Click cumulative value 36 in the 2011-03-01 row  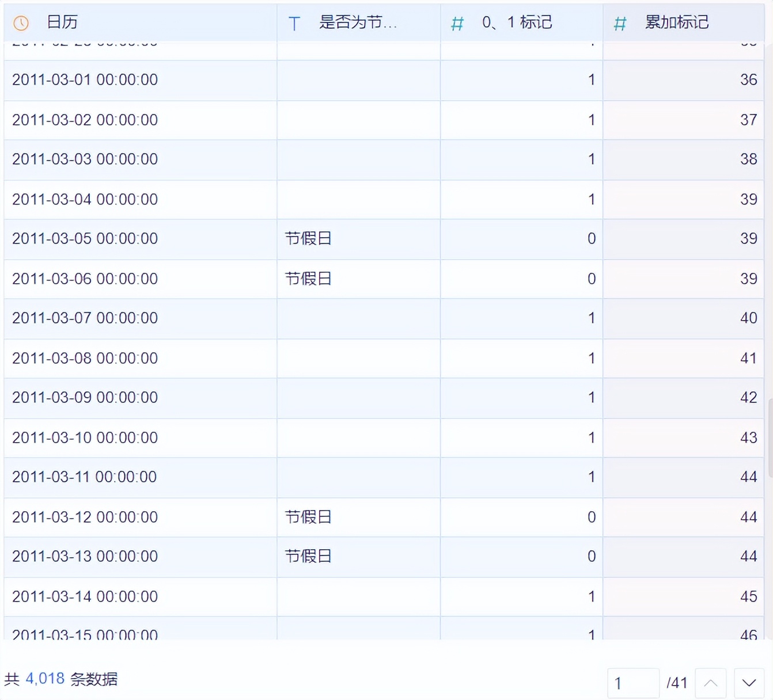pyautogui.click(x=749, y=79)
